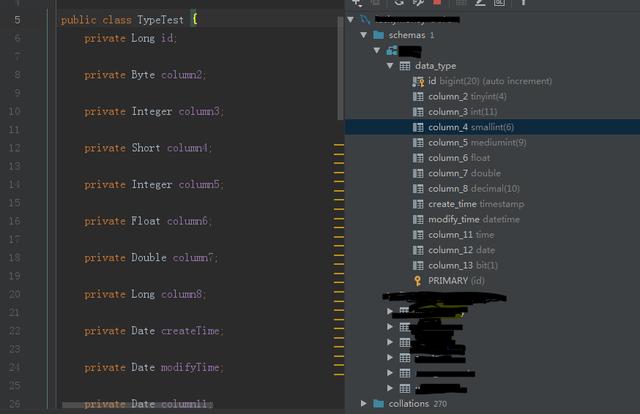
Task: Collapse the root data source node arrow
Action: click(x=351, y=19)
